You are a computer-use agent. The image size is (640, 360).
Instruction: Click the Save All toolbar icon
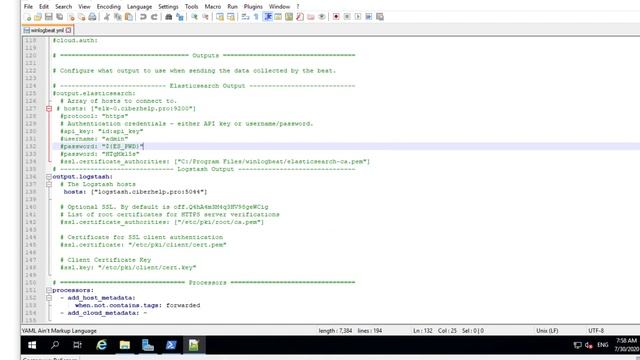(x=60, y=17)
